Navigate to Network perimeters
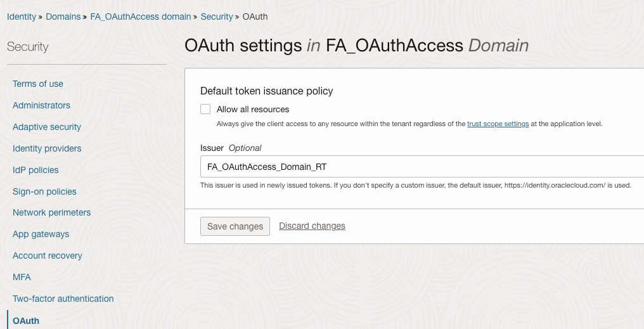Image resolution: width=644 pixels, height=329 pixels. tap(51, 212)
